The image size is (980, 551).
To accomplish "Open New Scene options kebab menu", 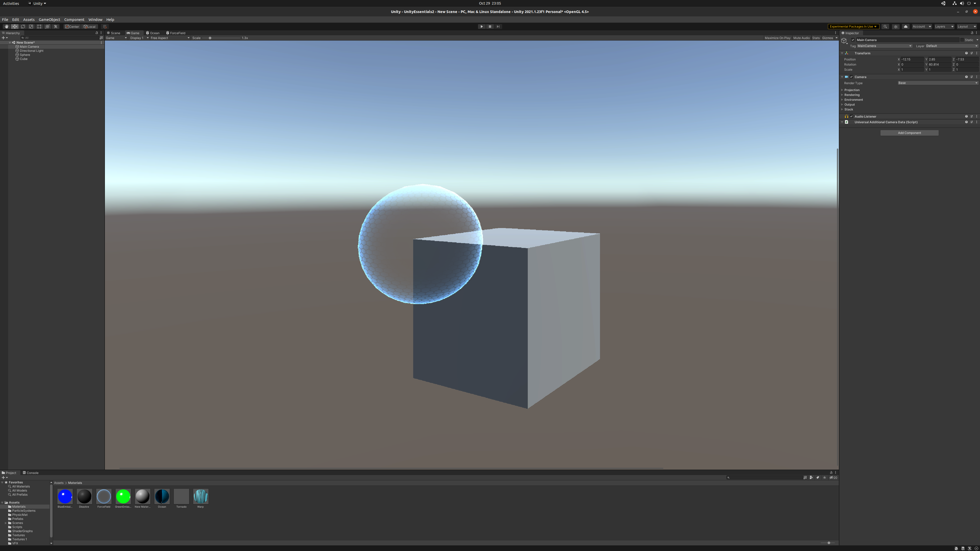I will coord(101,43).
